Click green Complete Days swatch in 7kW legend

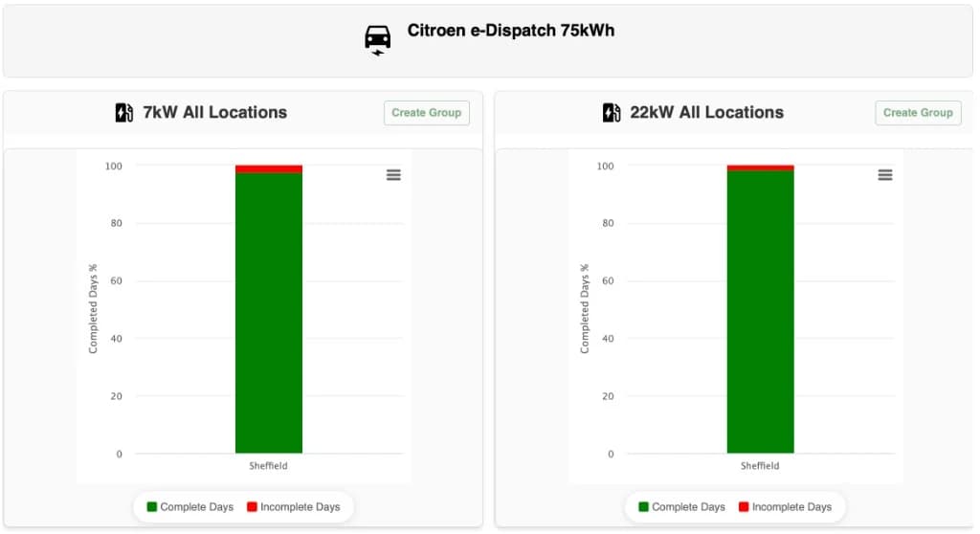152,506
